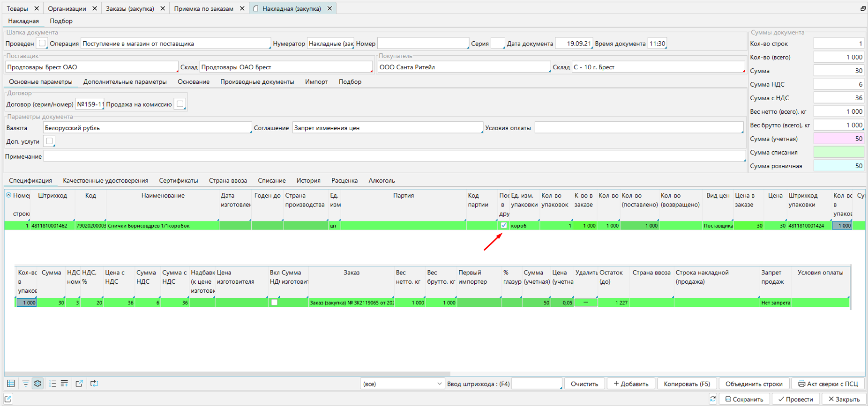Click the Ввод штрихкода input field

coord(536,384)
